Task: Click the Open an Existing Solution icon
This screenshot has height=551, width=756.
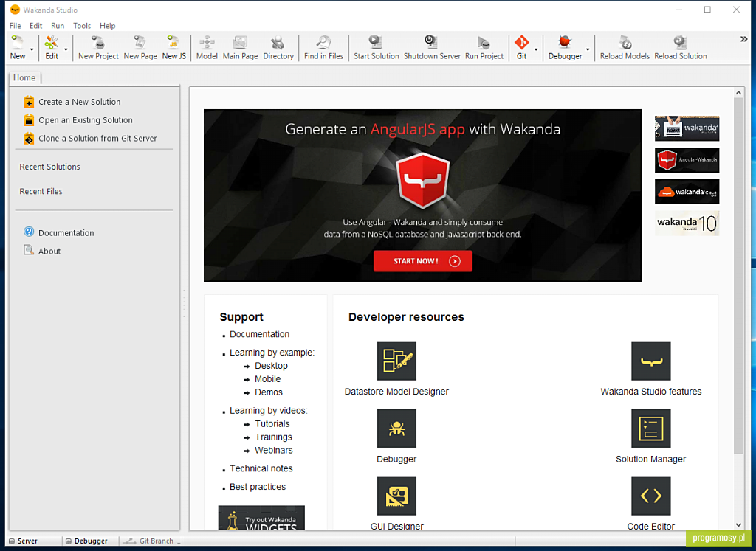Action: tap(29, 120)
